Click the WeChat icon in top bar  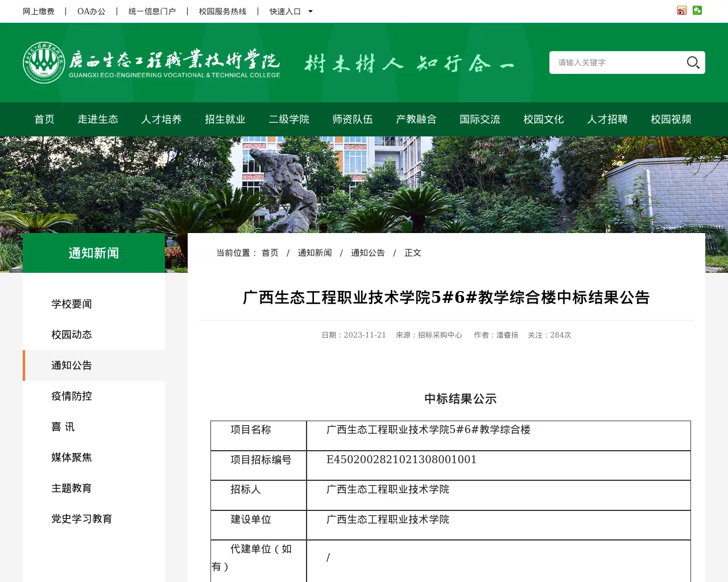697,10
